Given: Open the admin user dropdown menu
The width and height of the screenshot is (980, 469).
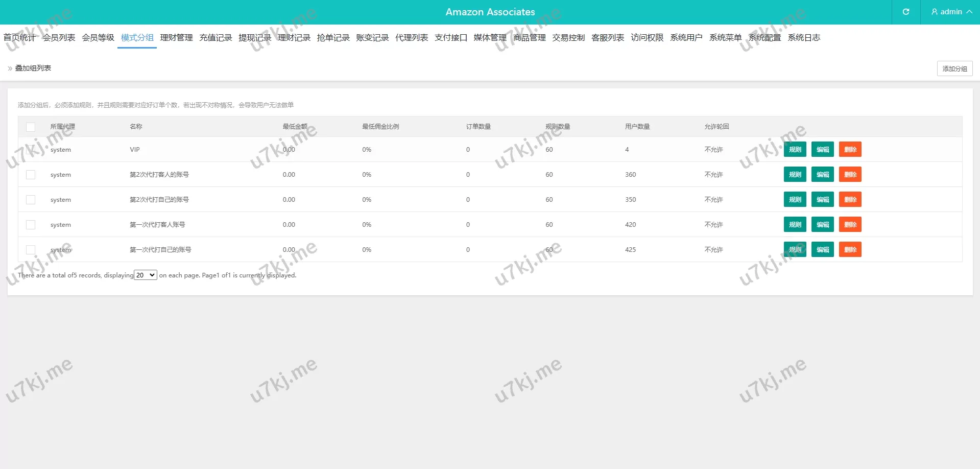Looking at the screenshot, I should click(x=951, y=12).
